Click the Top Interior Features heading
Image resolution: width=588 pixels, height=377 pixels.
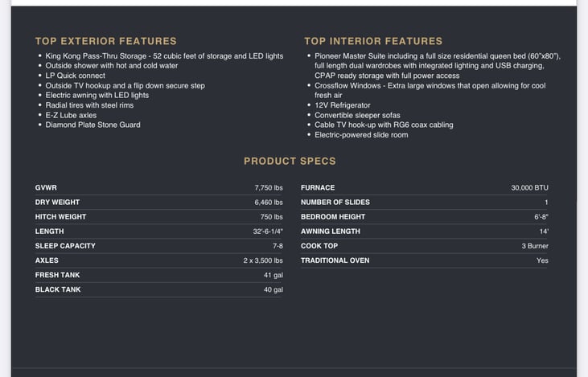pyautogui.click(x=373, y=41)
